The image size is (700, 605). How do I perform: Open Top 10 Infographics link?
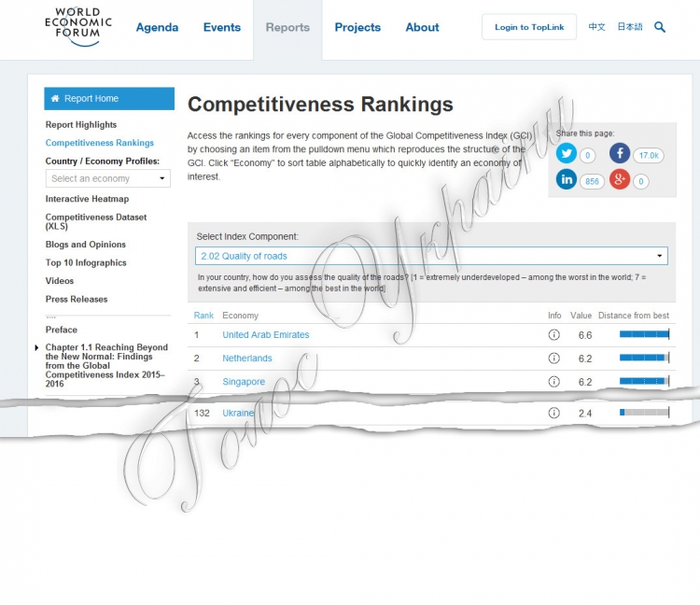pos(86,263)
